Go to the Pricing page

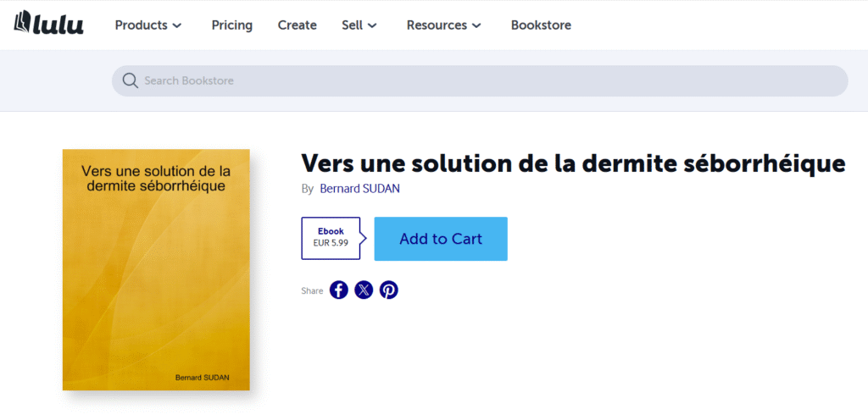pos(232,25)
